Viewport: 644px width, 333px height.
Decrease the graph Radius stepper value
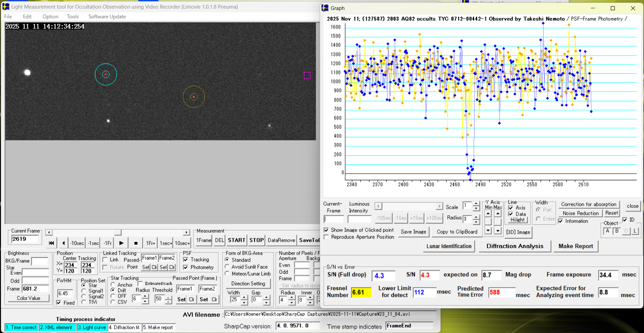click(476, 221)
